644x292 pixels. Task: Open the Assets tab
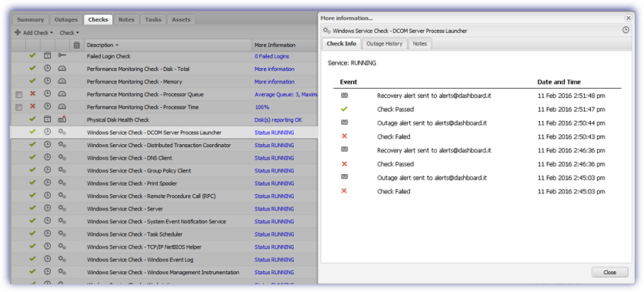(x=181, y=20)
